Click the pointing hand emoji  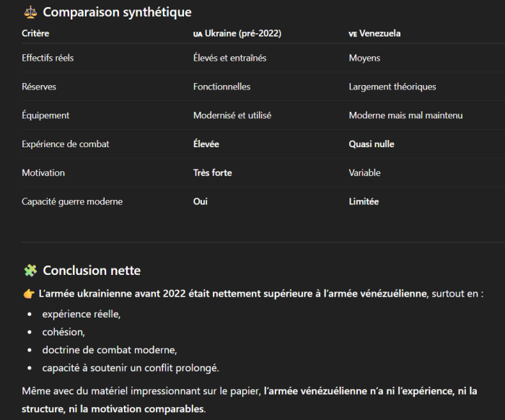29,294
